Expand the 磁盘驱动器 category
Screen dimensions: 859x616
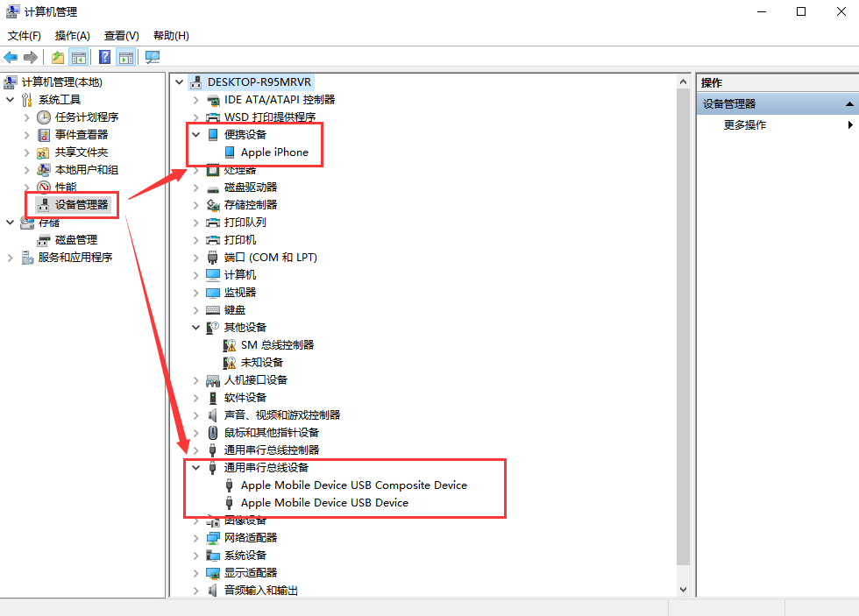(x=196, y=188)
